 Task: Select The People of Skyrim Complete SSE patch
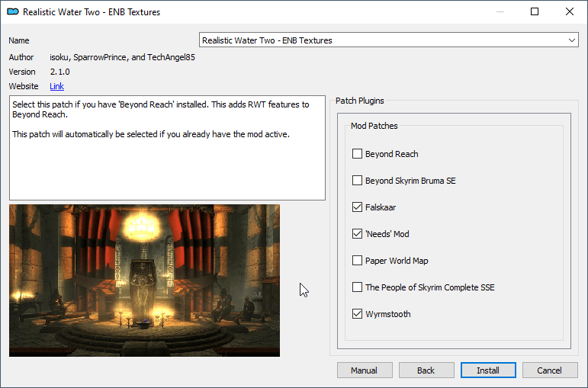pyautogui.click(x=357, y=287)
